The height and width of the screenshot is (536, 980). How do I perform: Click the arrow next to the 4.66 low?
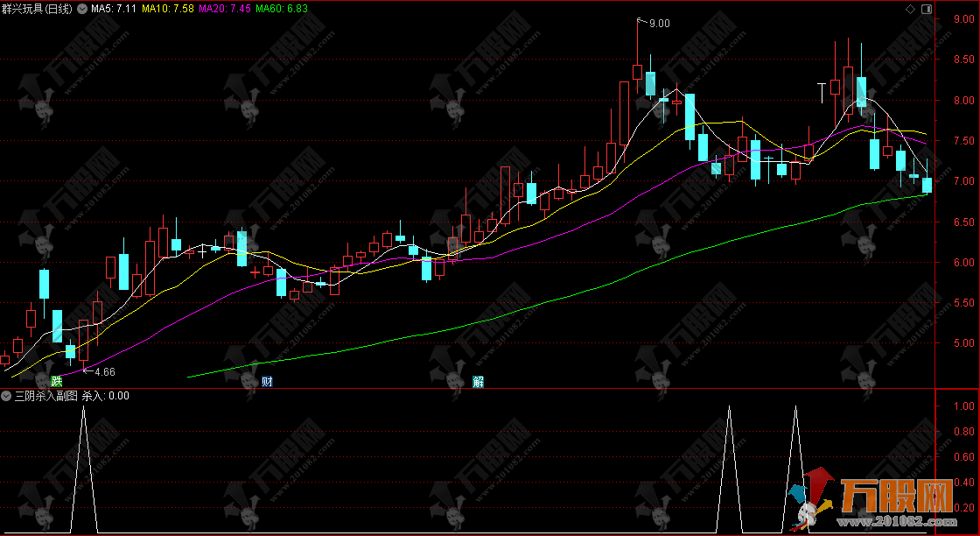click(87, 371)
